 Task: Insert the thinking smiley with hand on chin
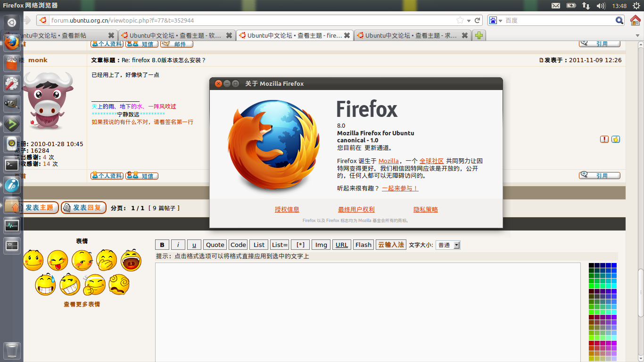[x=94, y=285]
